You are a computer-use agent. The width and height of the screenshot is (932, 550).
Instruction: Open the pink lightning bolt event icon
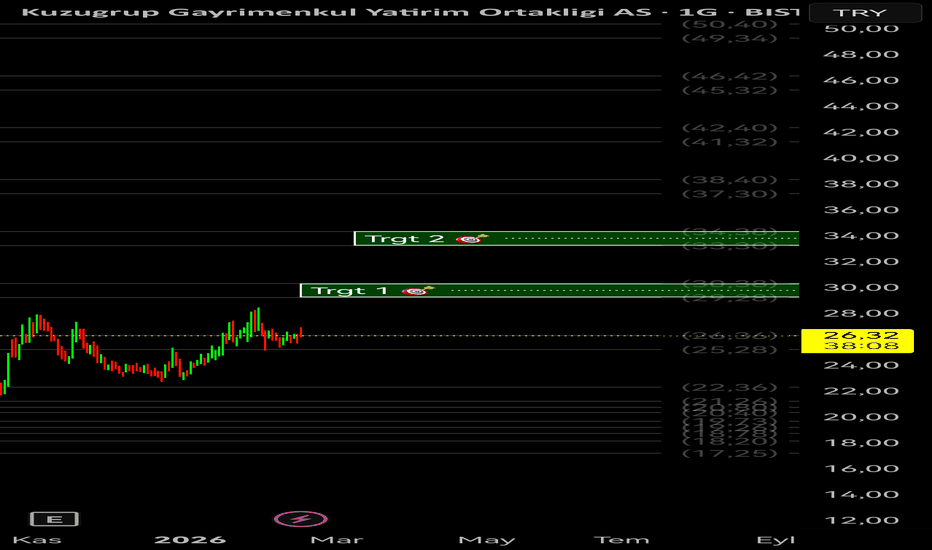pos(301,519)
